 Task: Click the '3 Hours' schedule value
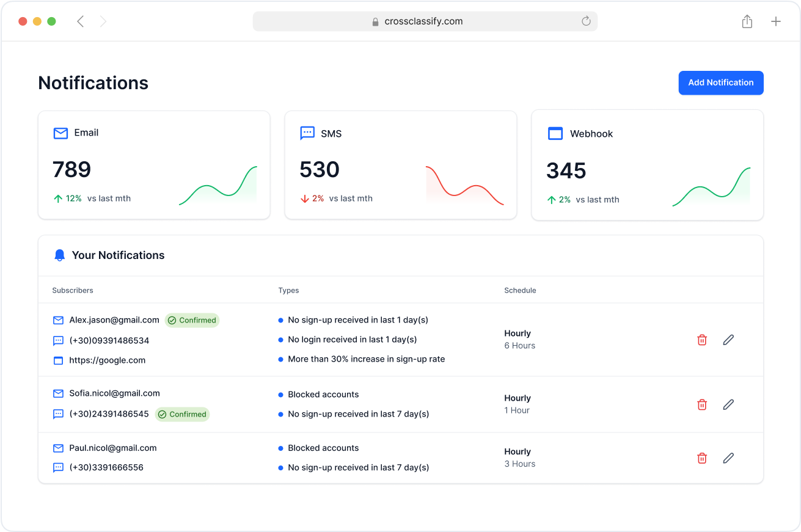(x=520, y=464)
